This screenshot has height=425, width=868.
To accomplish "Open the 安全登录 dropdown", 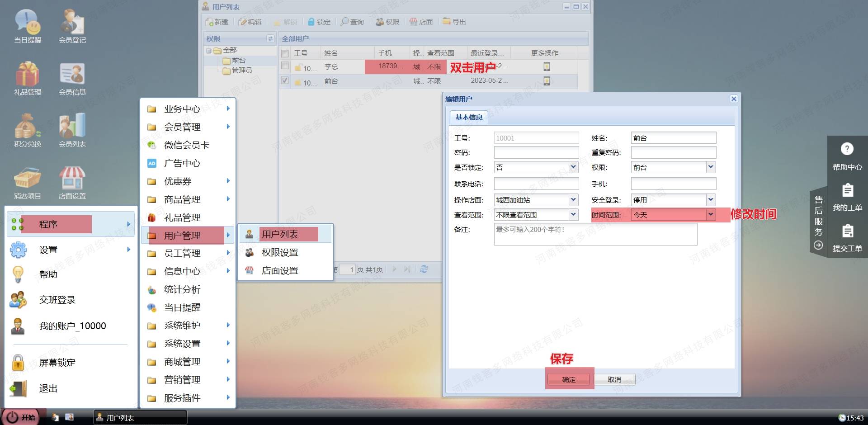I will [x=711, y=200].
